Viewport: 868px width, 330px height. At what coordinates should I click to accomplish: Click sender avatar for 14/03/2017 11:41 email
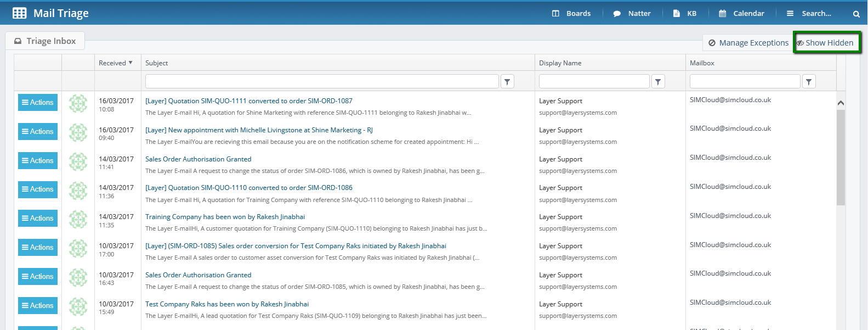(78, 161)
